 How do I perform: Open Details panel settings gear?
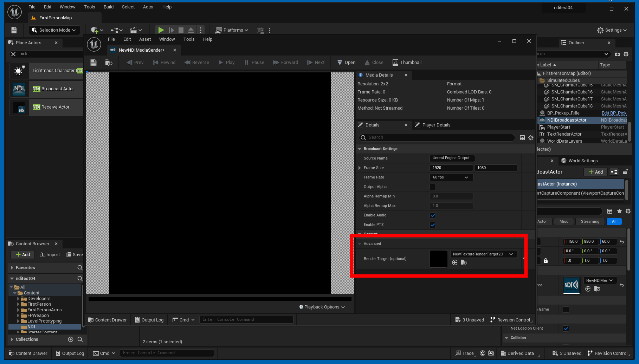pyautogui.click(x=531, y=138)
